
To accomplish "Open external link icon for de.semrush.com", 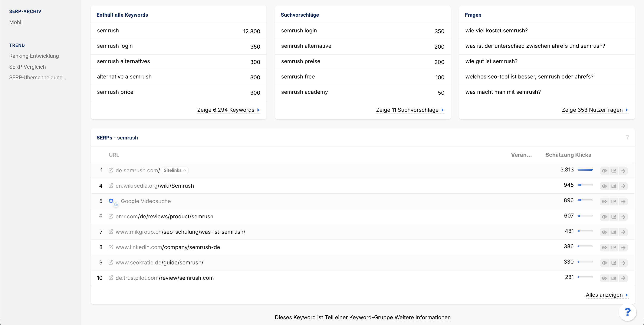I will 111,170.
